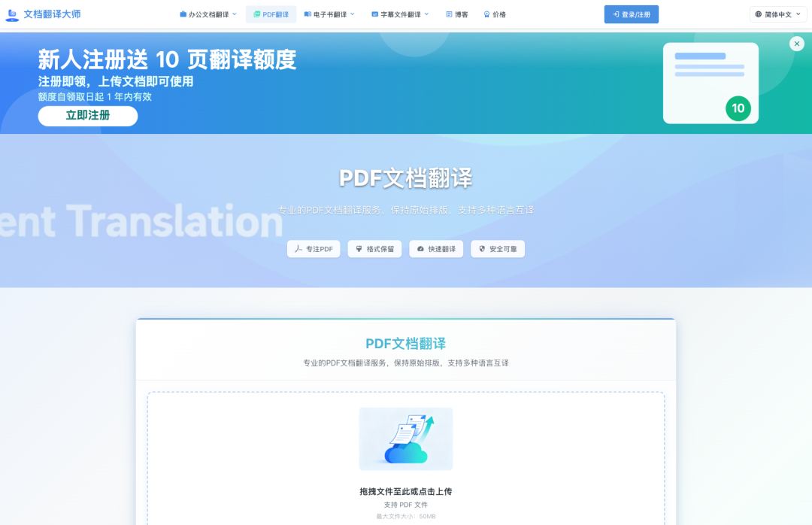812x525 pixels.
Task: Click the 立即注册 button
Action: click(x=87, y=116)
